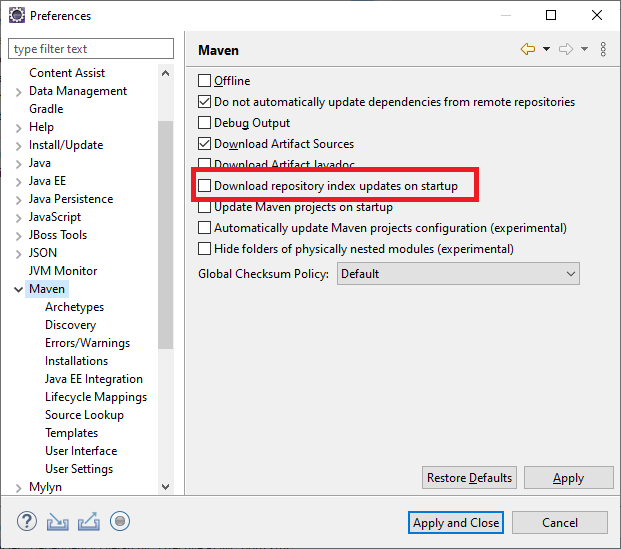Uncheck Download Artifact Sources
This screenshot has width=621, height=549.
[x=204, y=144]
